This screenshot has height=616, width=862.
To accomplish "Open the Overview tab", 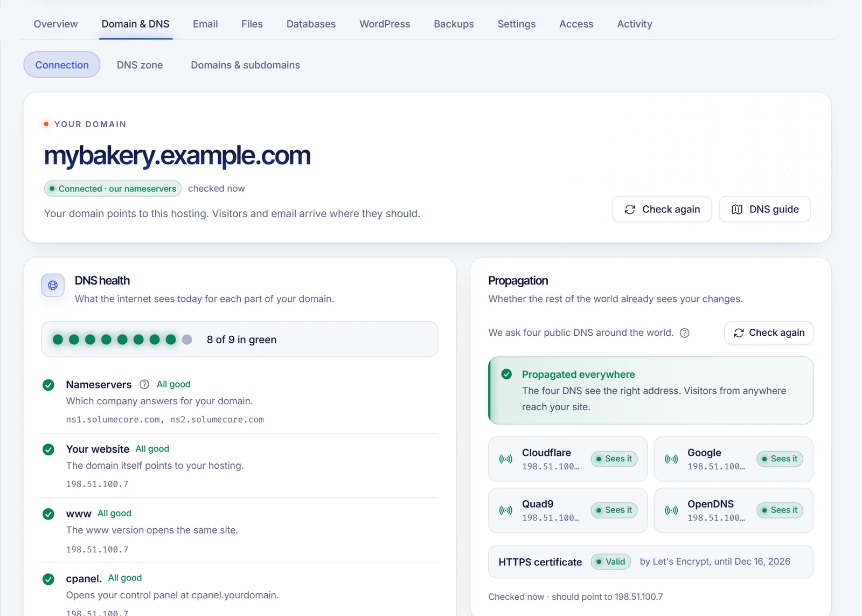I will tap(55, 24).
